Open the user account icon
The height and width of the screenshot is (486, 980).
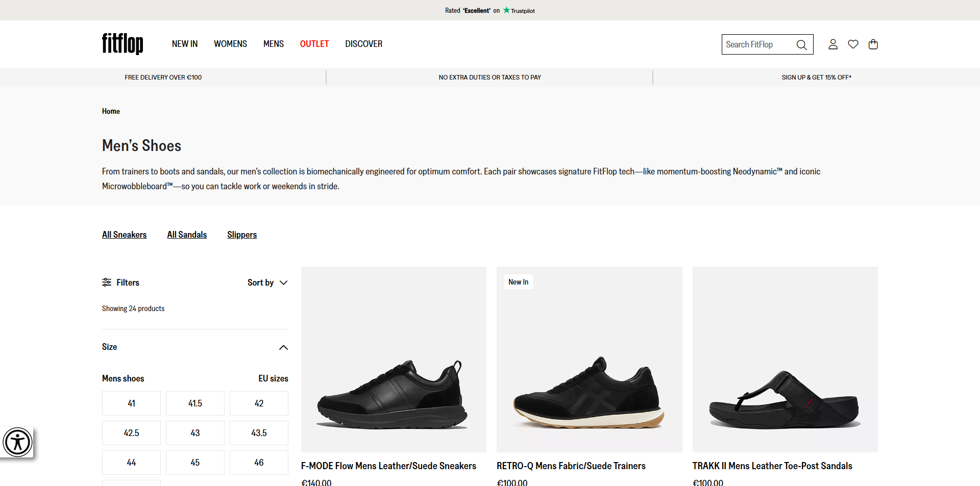pyautogui.click(x=833, y=44)
